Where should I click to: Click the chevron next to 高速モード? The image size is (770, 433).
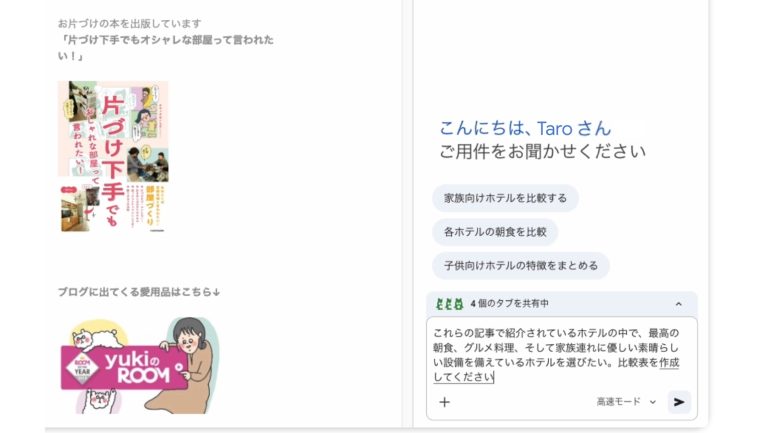653,402
